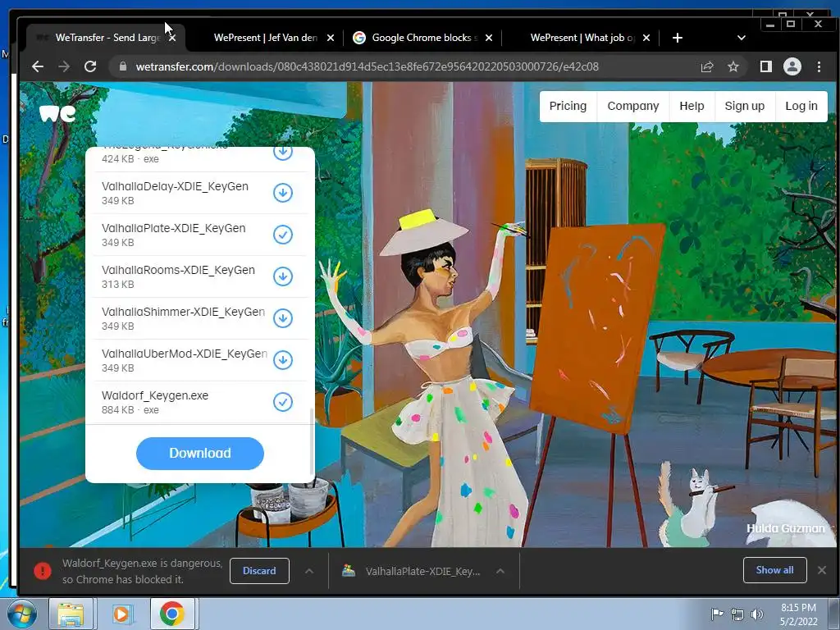Click the file list scrollbar thumb
Viewport: 840px width, 630px height.
click(x=312, y=441)
